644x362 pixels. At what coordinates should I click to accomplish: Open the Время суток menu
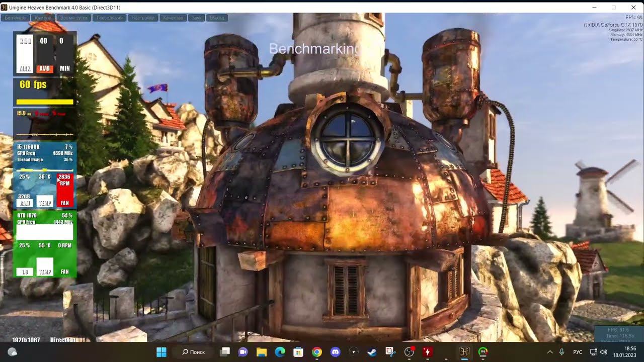point(74,18)
